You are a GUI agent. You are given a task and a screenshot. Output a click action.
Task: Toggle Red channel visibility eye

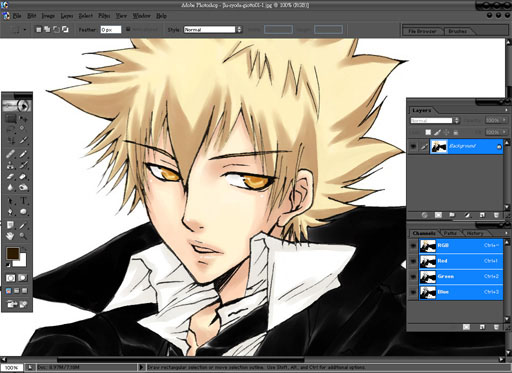413,261
